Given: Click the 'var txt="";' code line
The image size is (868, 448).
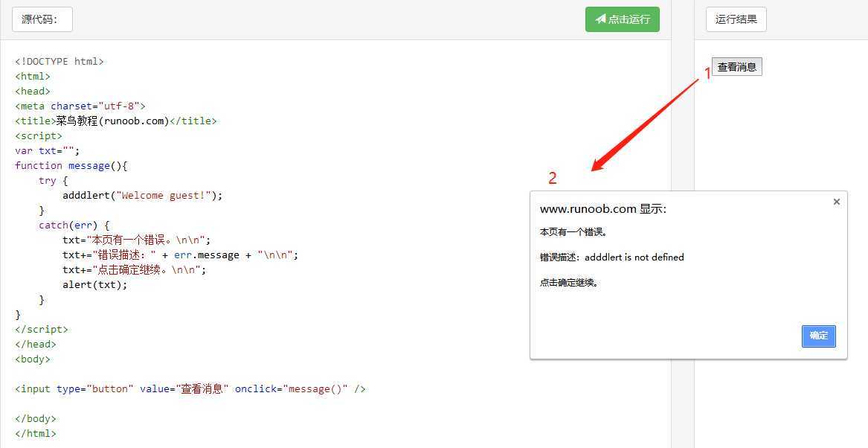Looking at the screenshot, I should click(48, 150).
